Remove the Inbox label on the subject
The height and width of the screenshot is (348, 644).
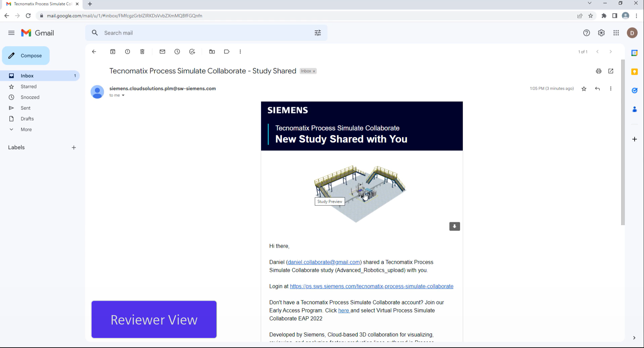[314, 71]
